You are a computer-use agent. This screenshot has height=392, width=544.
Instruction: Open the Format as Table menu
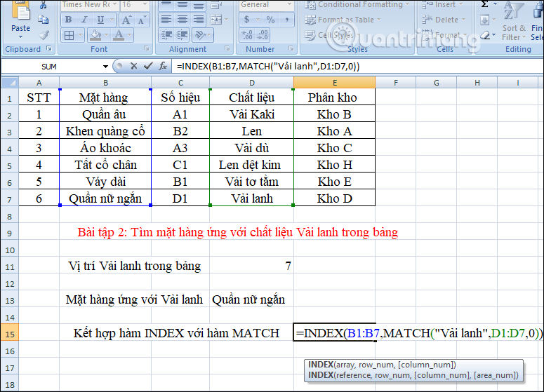343,20
